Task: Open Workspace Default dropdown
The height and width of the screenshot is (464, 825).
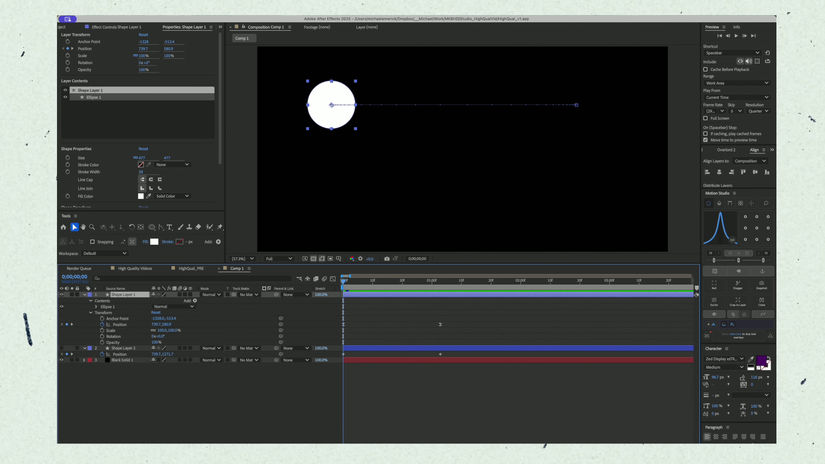Action: (105, 253)
